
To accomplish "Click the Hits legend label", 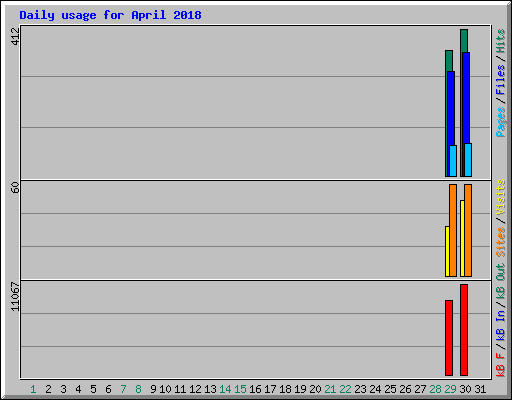I will pyautogui.click(x=500, y=41).
